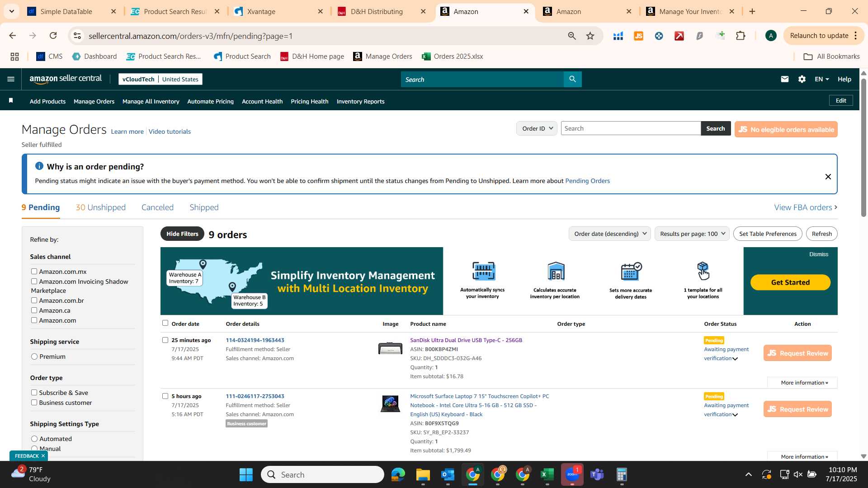The height and width of the screenshot is (488, 868).
Task: Select checkbox for order 114-0324194-1963443
Action: [165, 340]
